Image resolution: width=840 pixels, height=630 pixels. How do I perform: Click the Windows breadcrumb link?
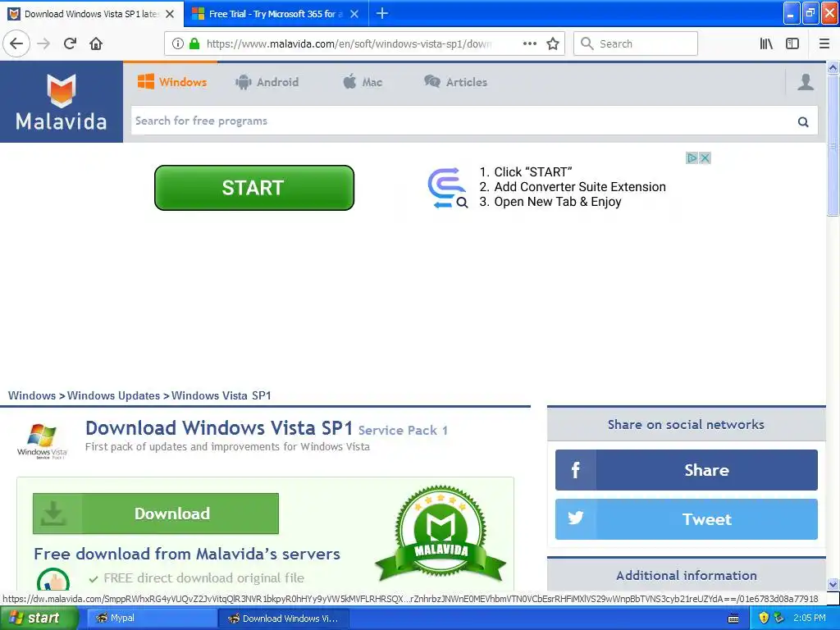(x=32, y=395)
